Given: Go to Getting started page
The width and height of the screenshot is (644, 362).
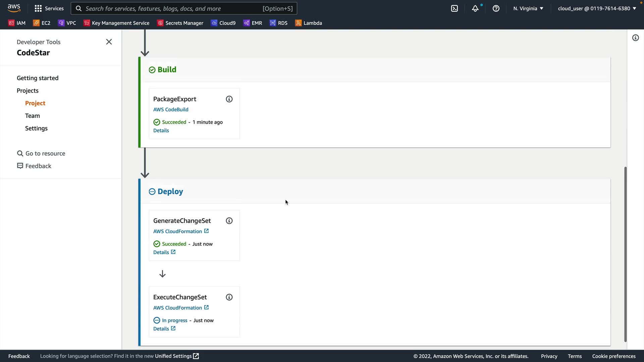Looking at the screenshot, I should click(x=38, y=78).
